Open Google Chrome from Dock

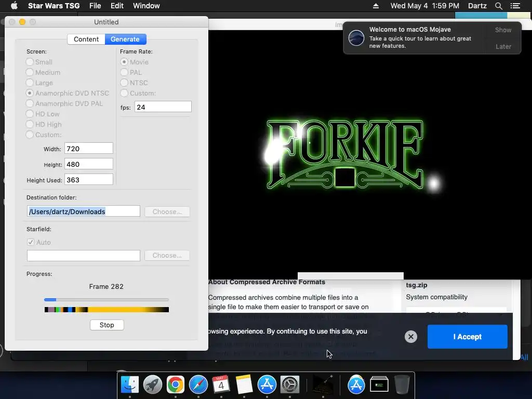click(x=176, y=385)
